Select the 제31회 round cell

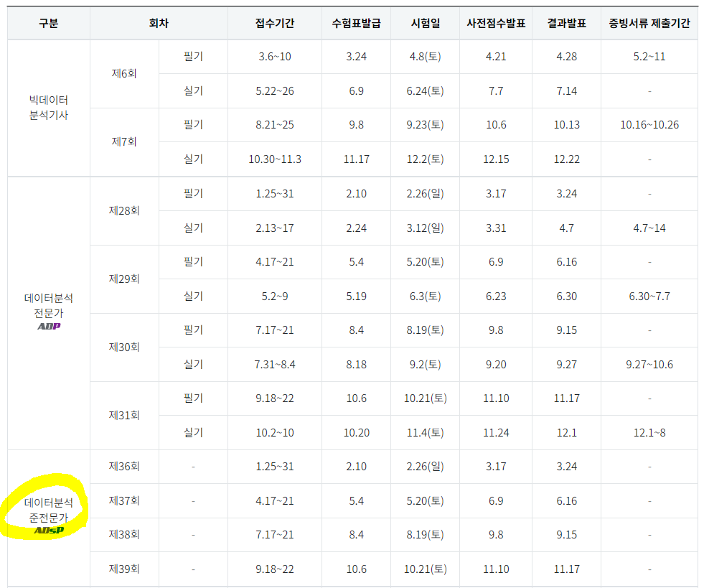tap(124, 415)
